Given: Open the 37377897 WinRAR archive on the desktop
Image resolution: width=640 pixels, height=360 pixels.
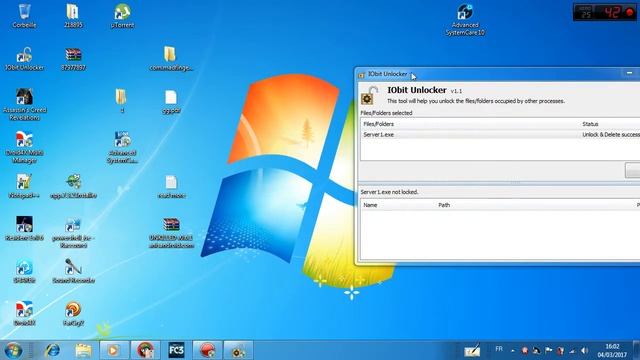Looking at the screenshot, I should coord(73,59).
